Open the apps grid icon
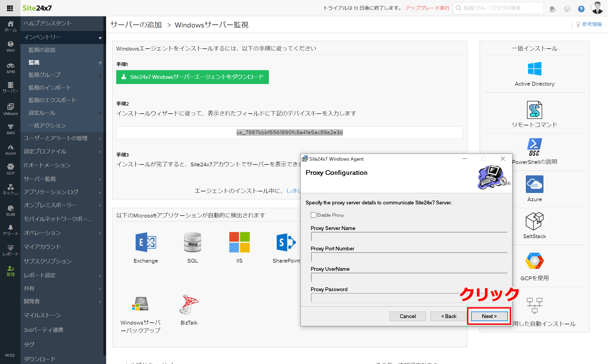The width and height of the screenshot is (608, 364). [x=10, y=8]
